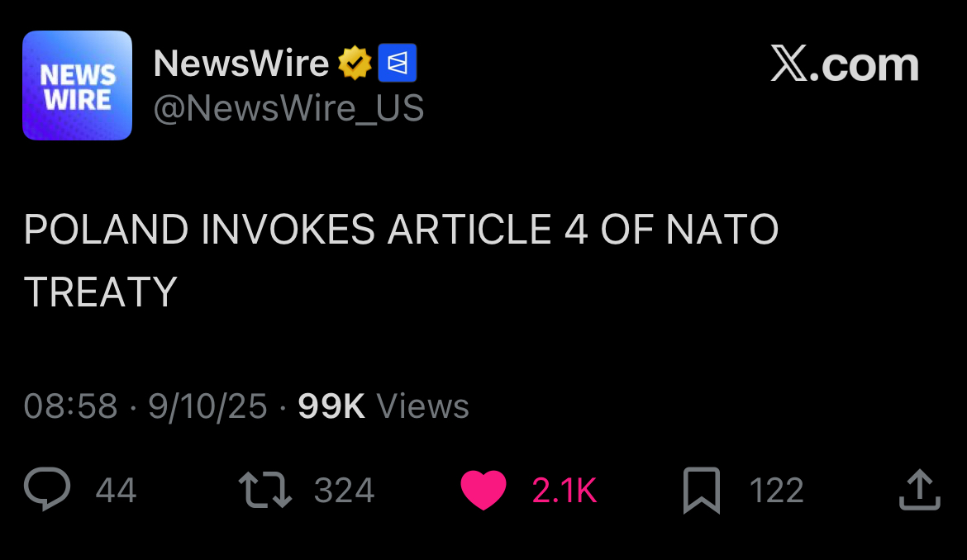967x560 pixels.
Task: Click the 122 bookmarks count
Action: coord(776,491)
